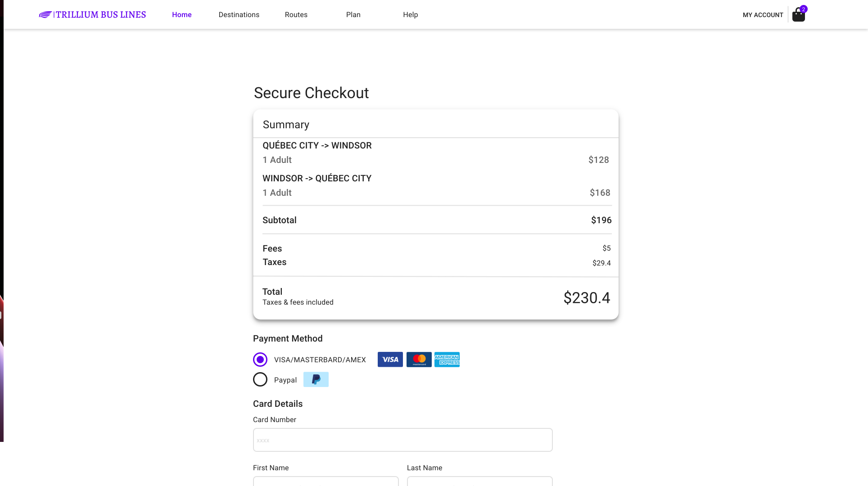
Task: Click Card Number input field
Action: click(402, 440)
